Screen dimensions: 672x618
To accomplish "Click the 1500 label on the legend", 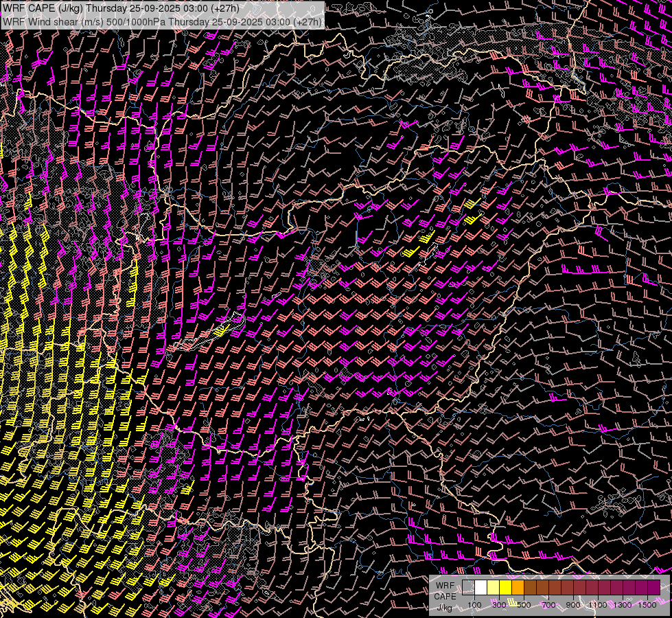I will click(x=647, y=605).
